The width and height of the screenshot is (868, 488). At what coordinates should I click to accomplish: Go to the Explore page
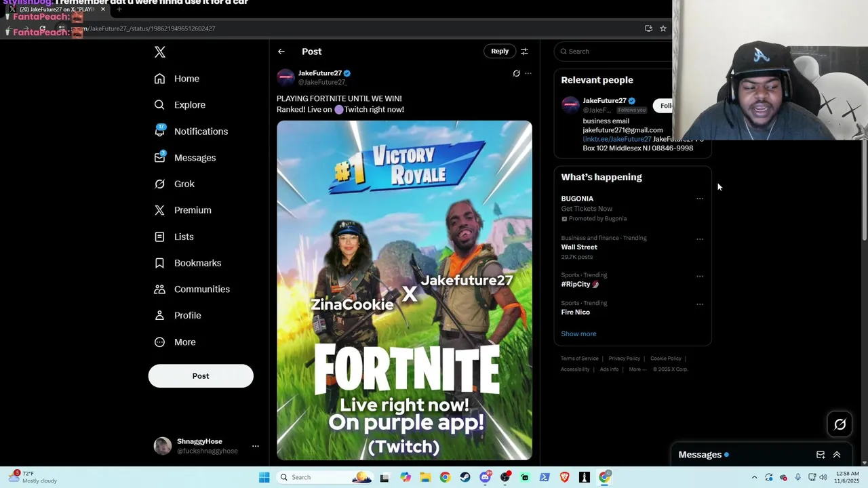(179, 105)
